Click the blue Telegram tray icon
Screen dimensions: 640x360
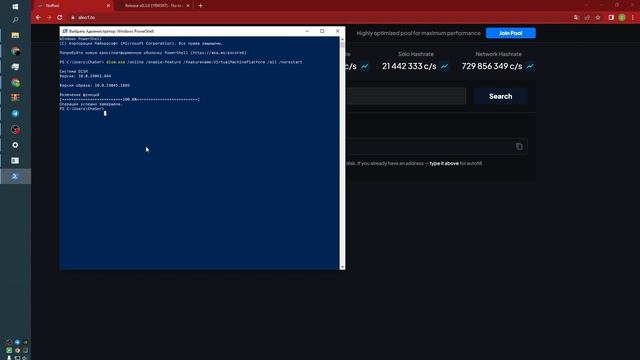[x=17, y=342]
